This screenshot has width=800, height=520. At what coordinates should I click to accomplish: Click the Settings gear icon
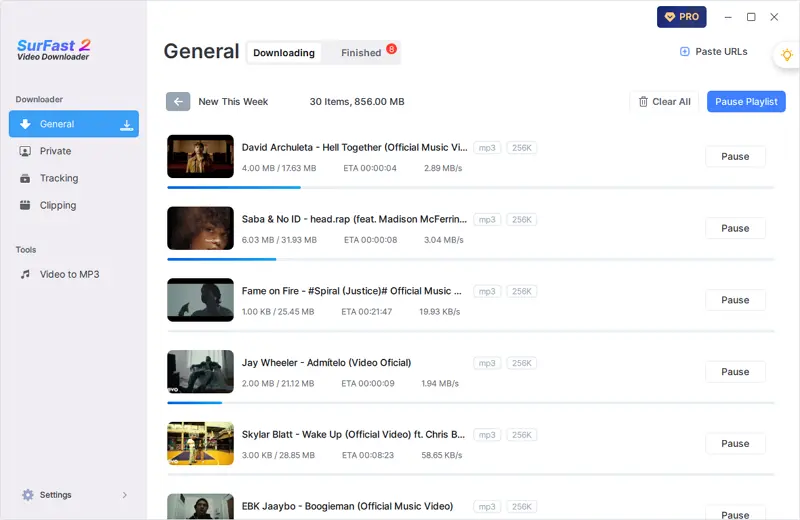[28, 494]
